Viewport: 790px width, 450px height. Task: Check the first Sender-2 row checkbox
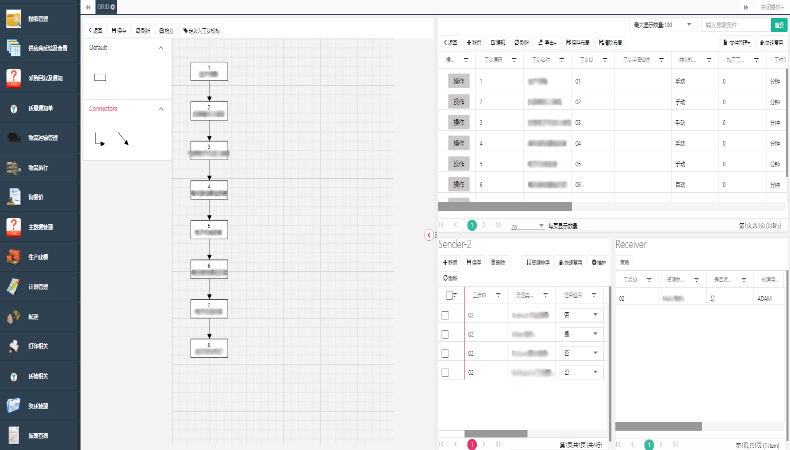click(446, 316)
